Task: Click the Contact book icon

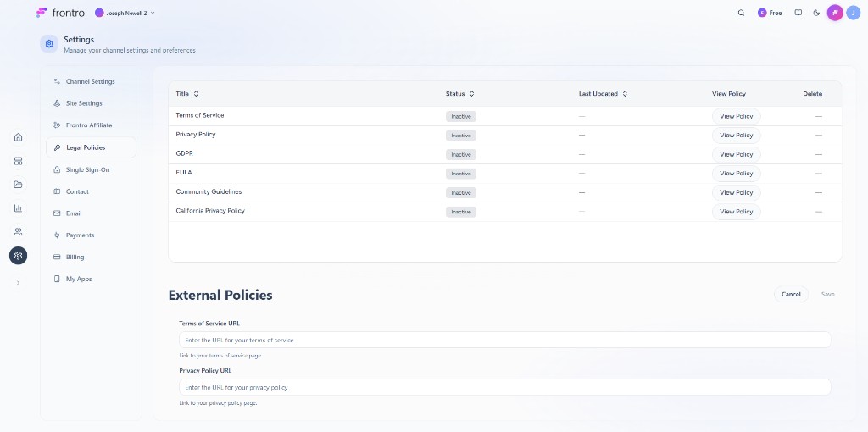Action: click(57, 191)
